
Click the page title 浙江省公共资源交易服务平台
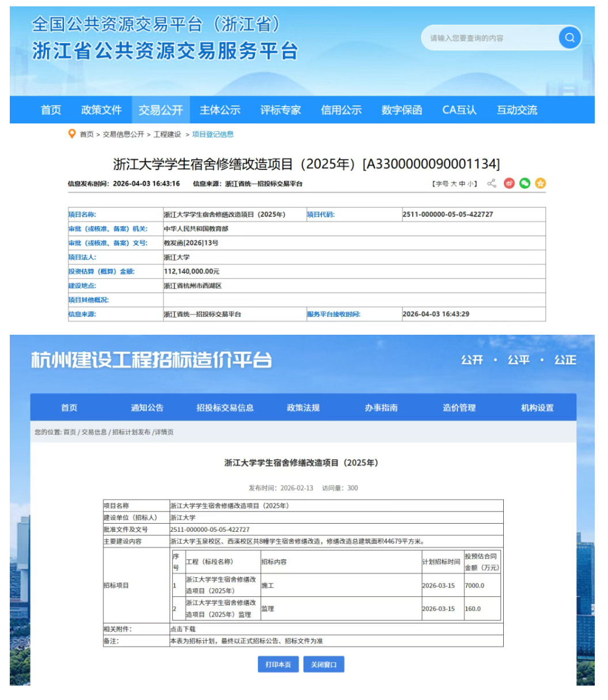tap(165, 51)
